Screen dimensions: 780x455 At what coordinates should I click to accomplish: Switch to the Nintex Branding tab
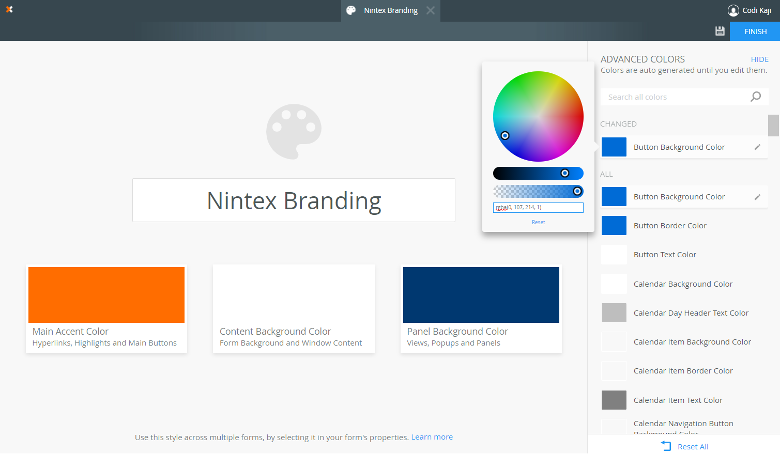tap(390, 10)
